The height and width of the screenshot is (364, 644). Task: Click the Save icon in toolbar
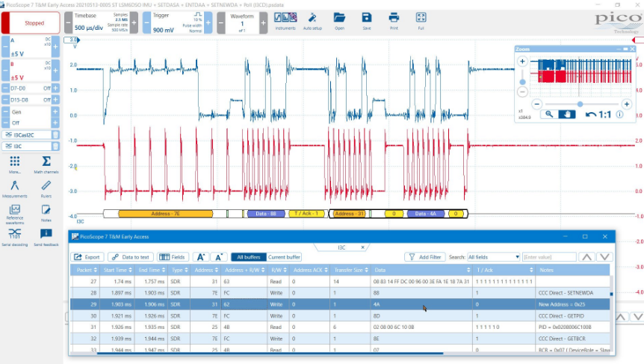click(x=366, y=20)
